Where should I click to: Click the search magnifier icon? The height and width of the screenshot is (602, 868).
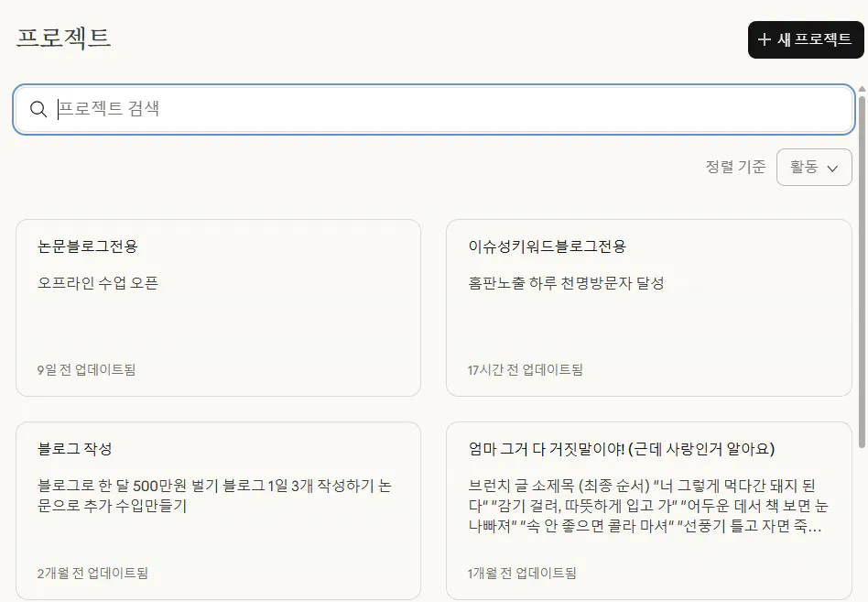click(38, 109)
